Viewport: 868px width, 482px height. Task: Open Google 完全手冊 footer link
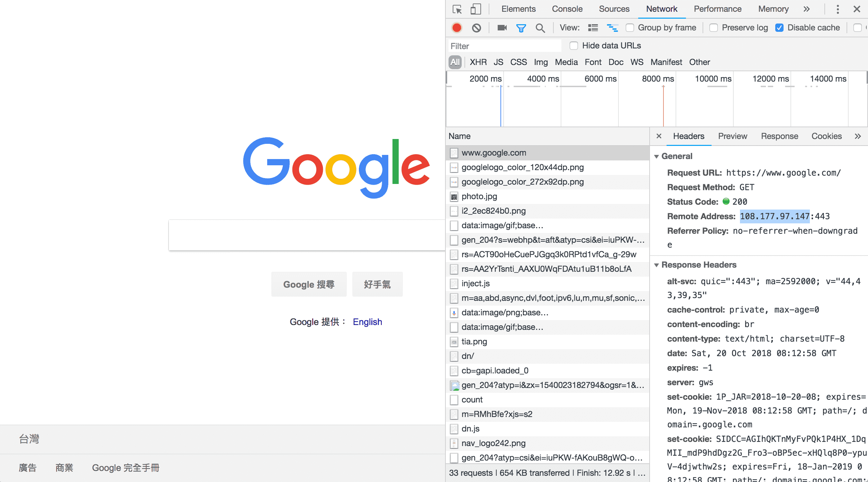tap(126, 468)
